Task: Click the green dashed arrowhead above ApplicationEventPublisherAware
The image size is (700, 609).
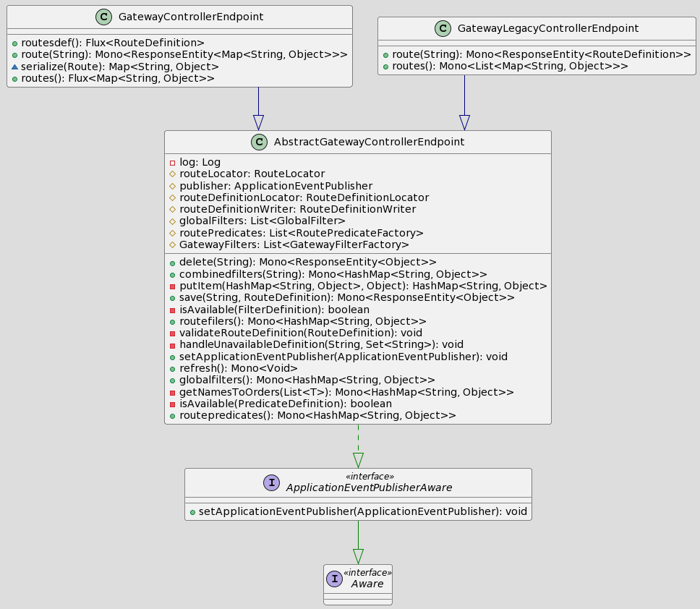Action: click(x=358, y=460)
